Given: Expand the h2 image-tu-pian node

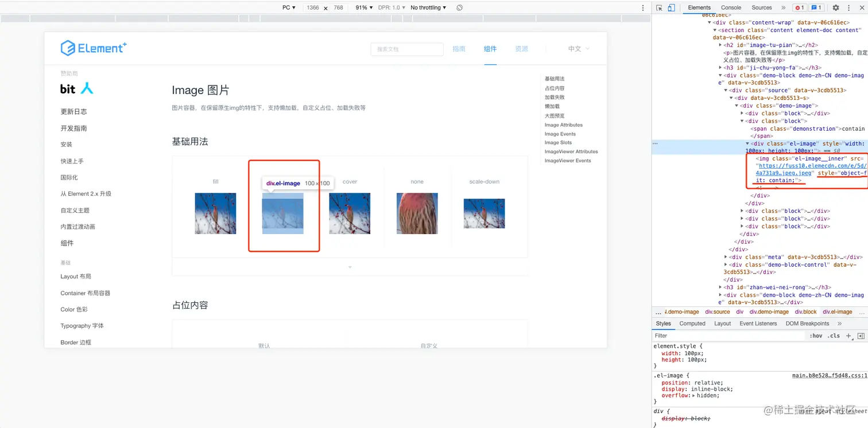Looking at the screenshot, I should tap(720, 45).
